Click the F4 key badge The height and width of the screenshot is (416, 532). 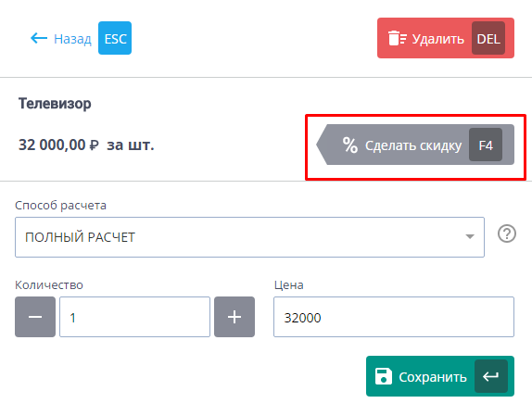pyautogui.click(x=486, y=145)
